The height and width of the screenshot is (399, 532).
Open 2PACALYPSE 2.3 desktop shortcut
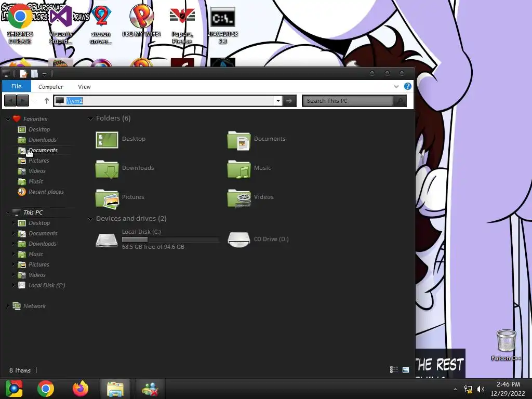222,25
